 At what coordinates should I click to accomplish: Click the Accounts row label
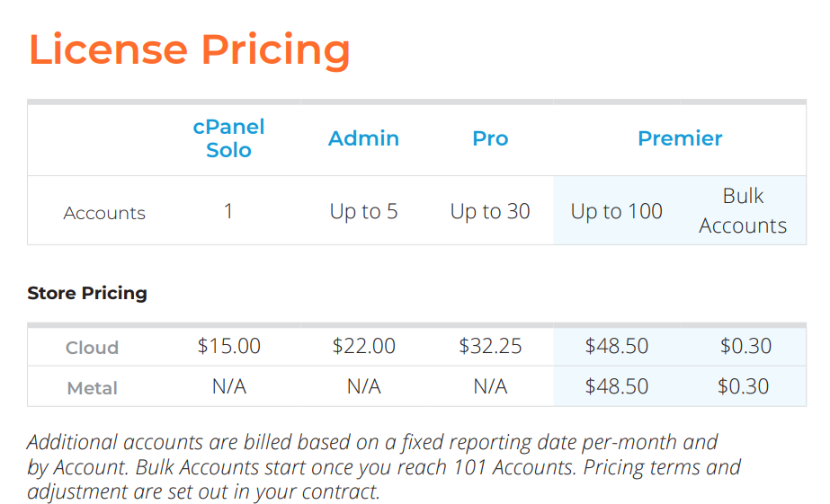(x=104, y=213)
